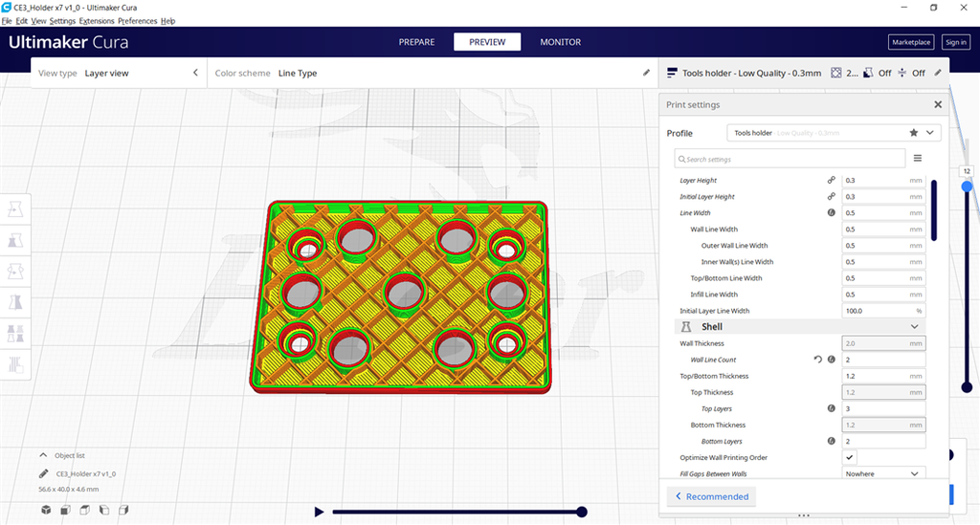Click the top handle of layer slider

(x=967, y=186)
